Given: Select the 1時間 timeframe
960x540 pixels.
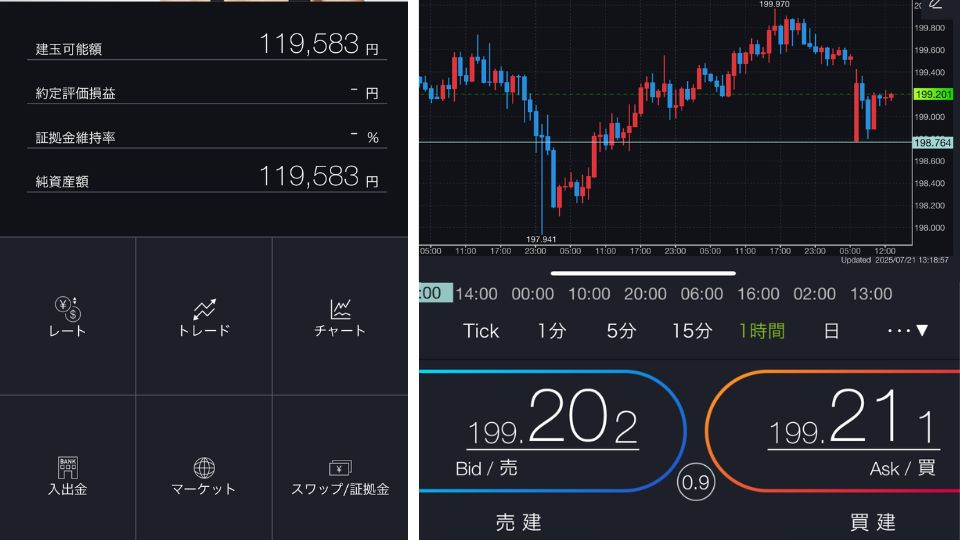Looking at the screenshot, I should point(762,331).
